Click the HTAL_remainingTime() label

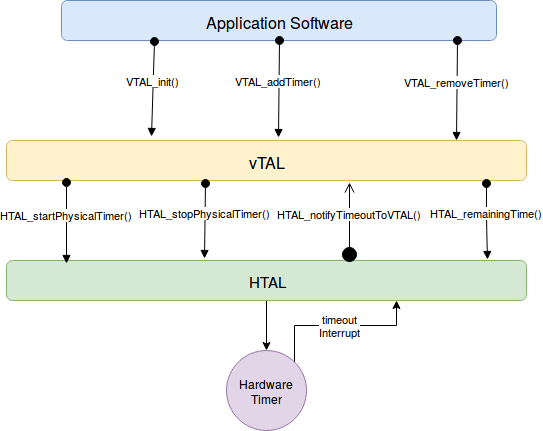(x=486, y=215)
